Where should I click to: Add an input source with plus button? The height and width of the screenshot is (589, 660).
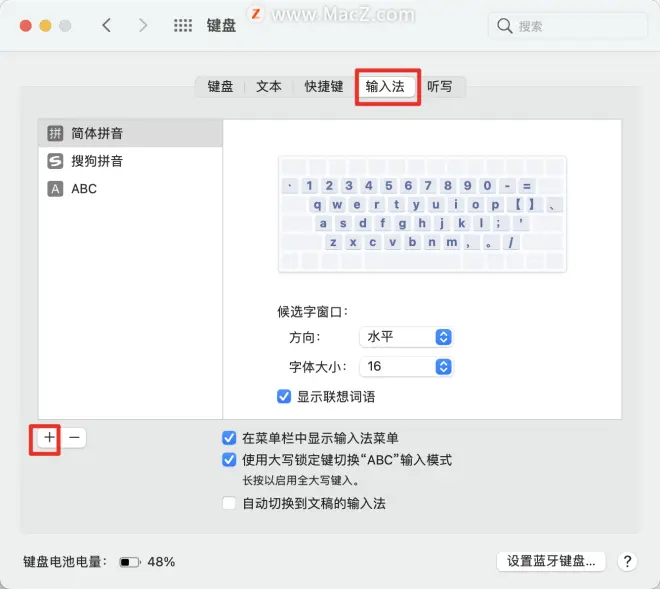pos(49,437)
